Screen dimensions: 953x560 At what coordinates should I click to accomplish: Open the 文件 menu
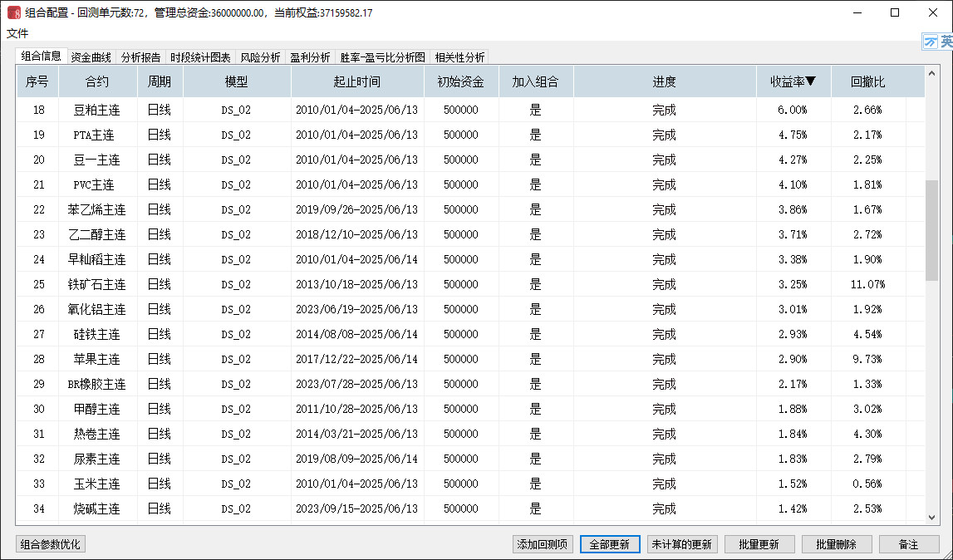coord(17,33)
